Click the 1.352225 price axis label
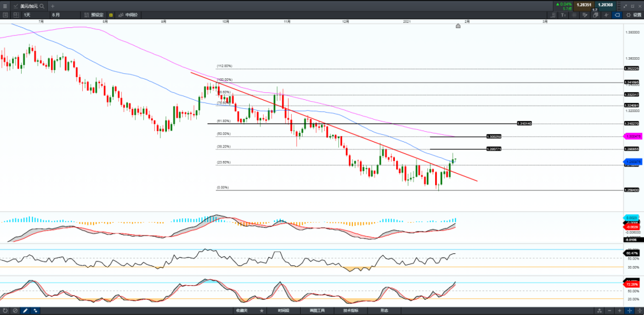The height and width of the screenshot is (315, 644). point(632,69)
